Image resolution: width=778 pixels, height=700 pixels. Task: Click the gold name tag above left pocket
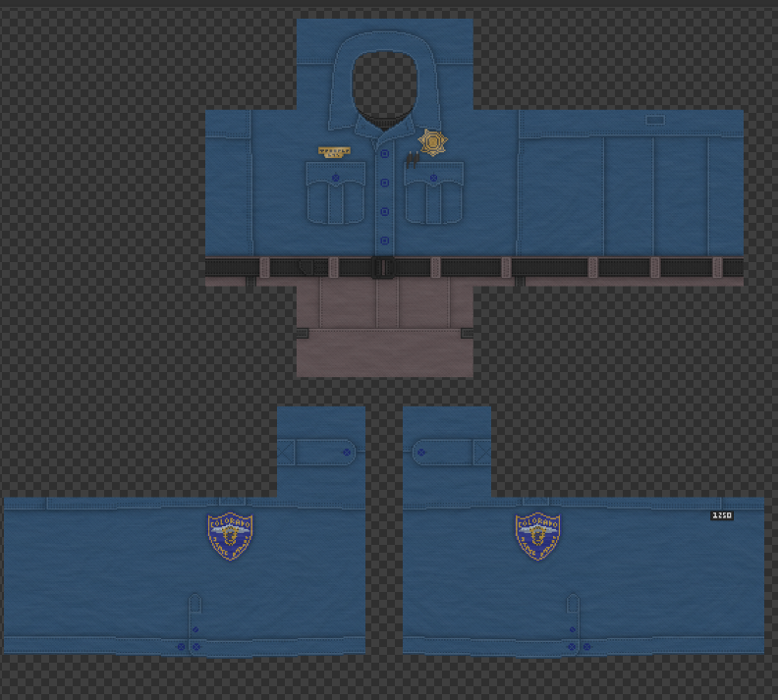pos(334,152)
